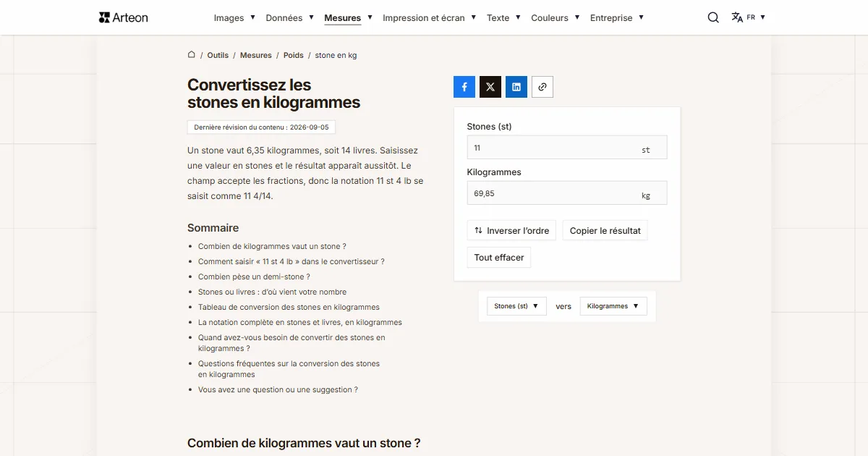This screenshot has width=868, height=456.
Task: Click the 'stone en kg' breadcrumb text
Action: click(336, 55)
